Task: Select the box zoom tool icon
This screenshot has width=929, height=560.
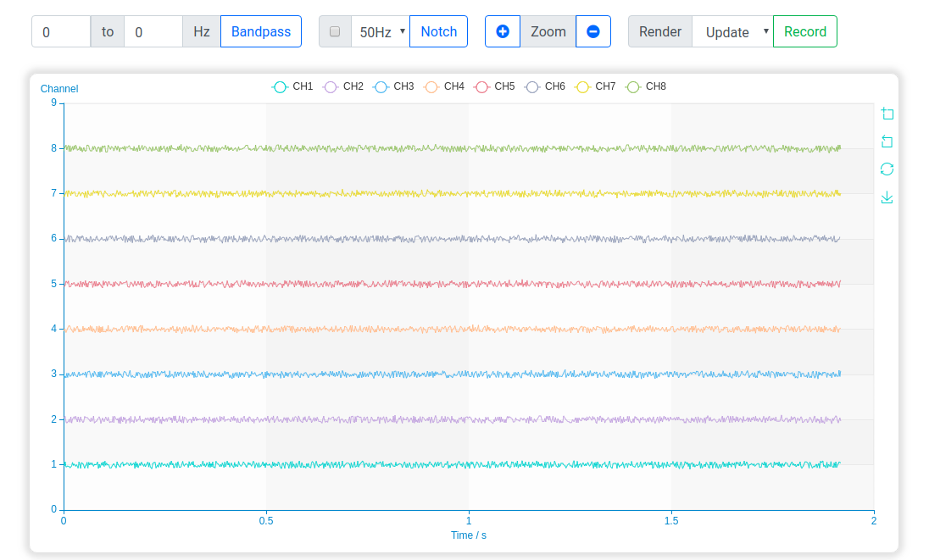Action: click(887, 113)
